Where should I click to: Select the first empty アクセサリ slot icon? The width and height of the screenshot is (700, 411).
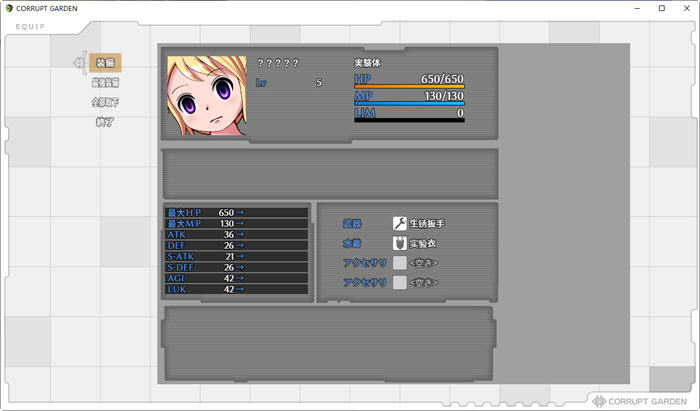pos(400,263)
